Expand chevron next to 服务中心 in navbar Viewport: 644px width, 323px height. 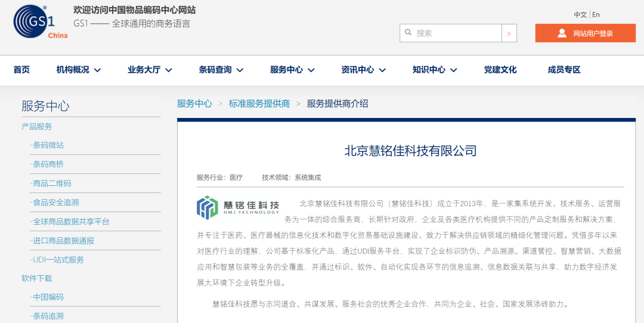click(x=311, y=70)
